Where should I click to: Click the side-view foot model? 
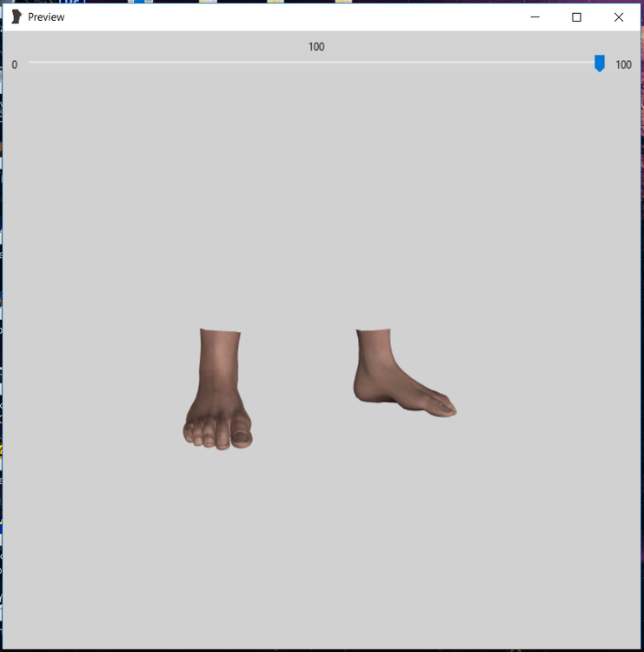(x=404, y=373)
